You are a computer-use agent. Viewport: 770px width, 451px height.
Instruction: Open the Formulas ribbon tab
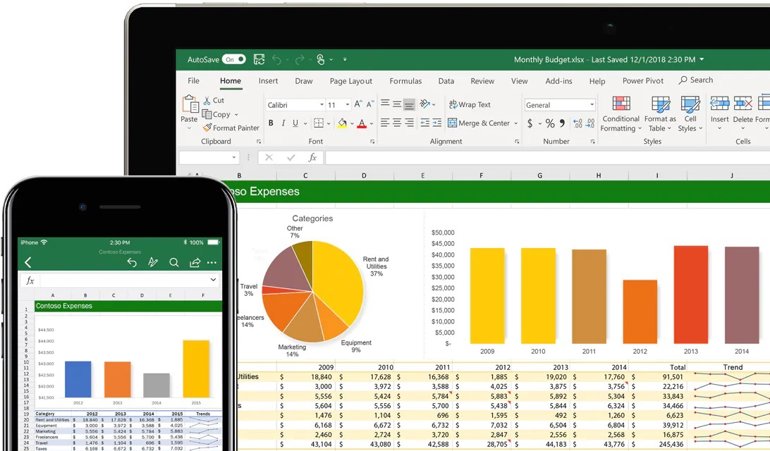(x=405, y=81)
